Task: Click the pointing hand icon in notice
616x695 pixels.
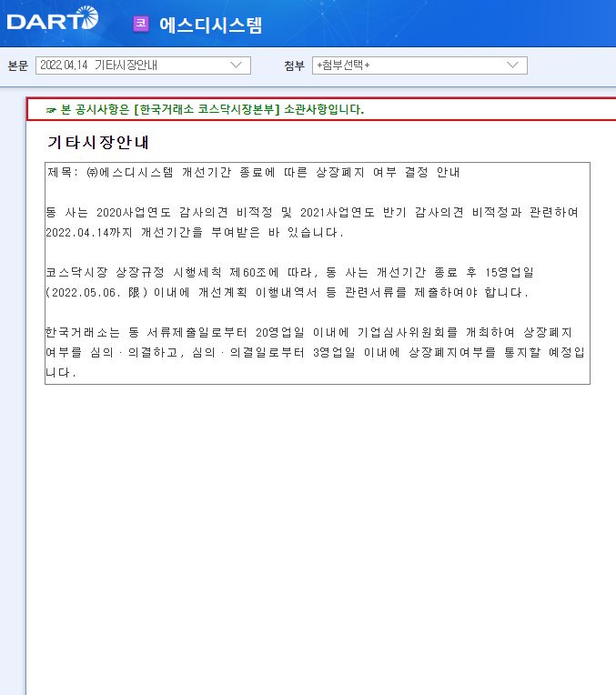Action: click(x=51, y=110)
